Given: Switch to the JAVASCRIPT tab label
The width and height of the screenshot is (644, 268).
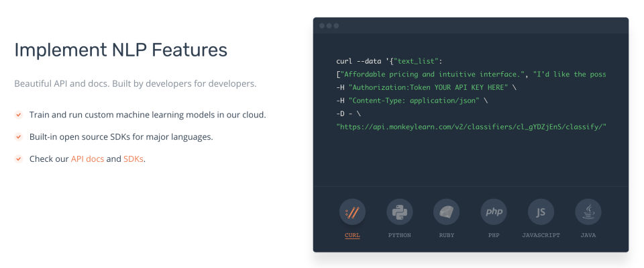Looking at the screenshot, I should point(541,236).
